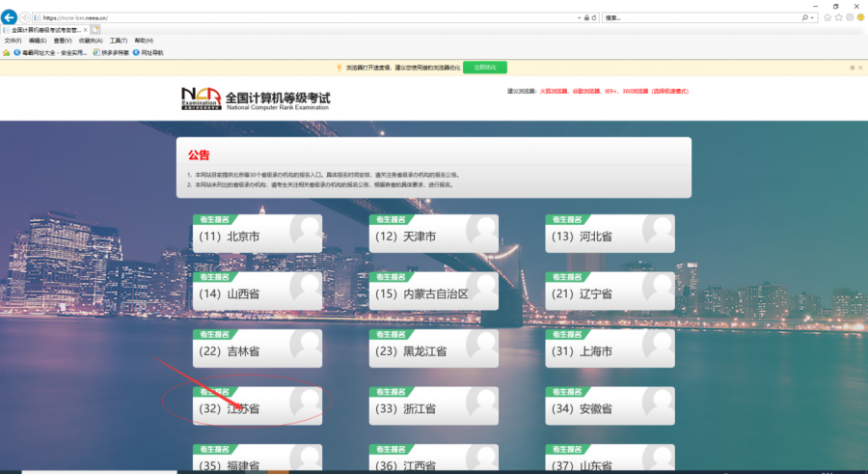Open browser Tools gear icon

point(849,17)
